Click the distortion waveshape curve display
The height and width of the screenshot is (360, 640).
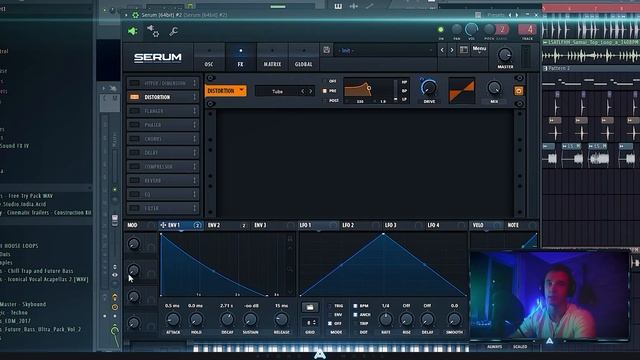tap(462, 90)
